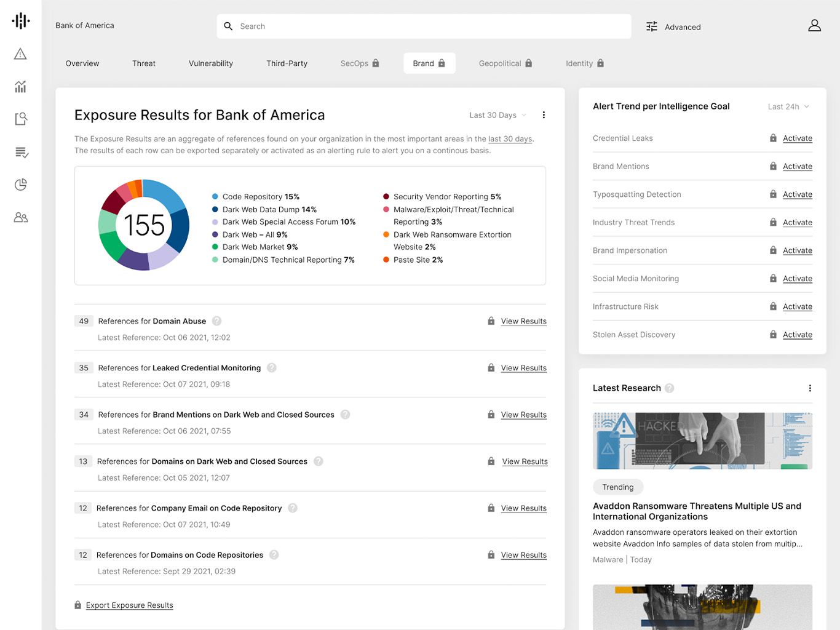Open the user profile icon

point(815,25)
